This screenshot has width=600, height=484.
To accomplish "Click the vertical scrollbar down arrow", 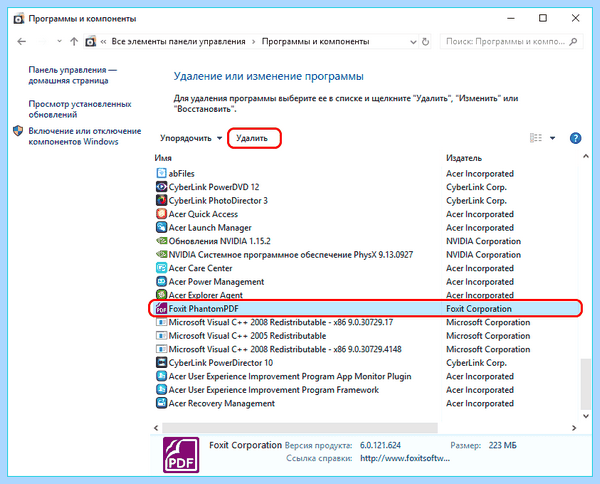I will 585,416.
